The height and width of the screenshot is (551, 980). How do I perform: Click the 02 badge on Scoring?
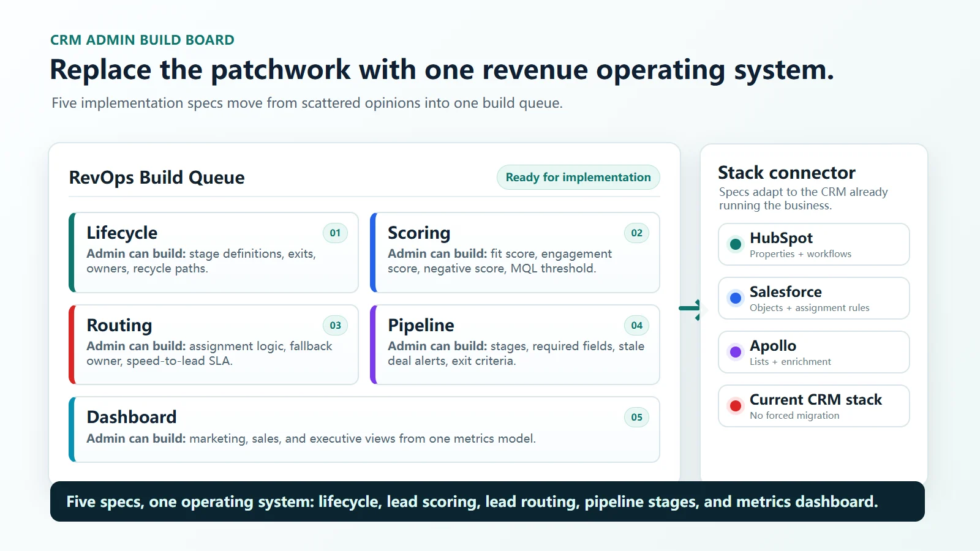(637, 233)
